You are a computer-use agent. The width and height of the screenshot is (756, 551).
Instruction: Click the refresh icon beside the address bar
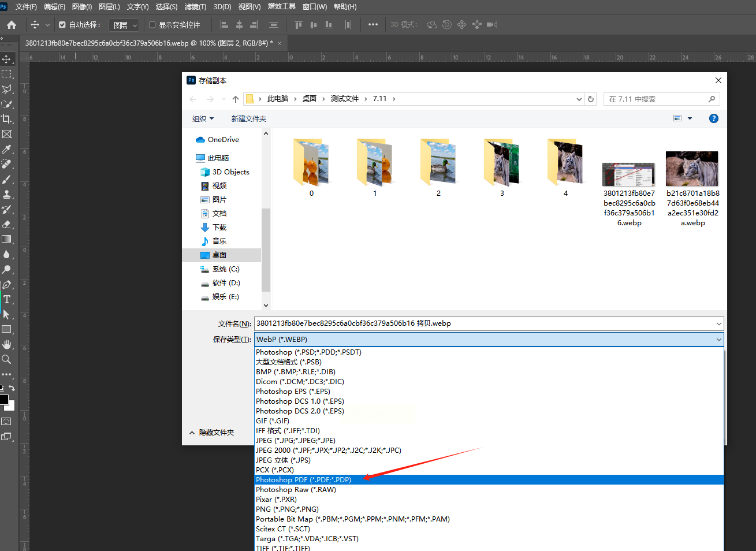point(590,99)
